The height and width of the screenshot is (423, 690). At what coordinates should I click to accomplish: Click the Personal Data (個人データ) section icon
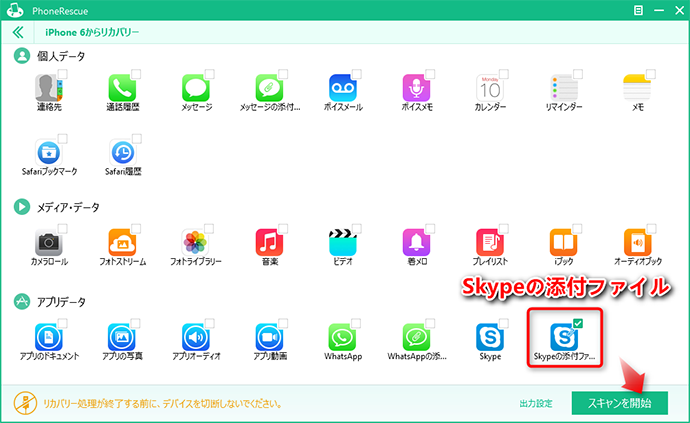tap(22, 56)
